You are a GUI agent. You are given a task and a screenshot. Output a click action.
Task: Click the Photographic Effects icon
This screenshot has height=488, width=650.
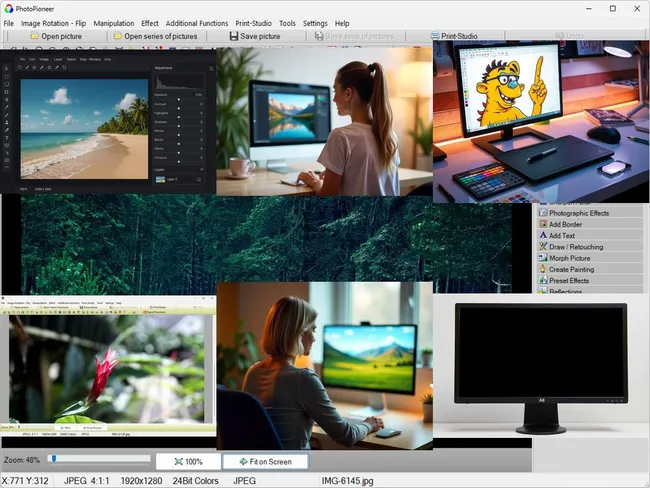pos(542,213)
